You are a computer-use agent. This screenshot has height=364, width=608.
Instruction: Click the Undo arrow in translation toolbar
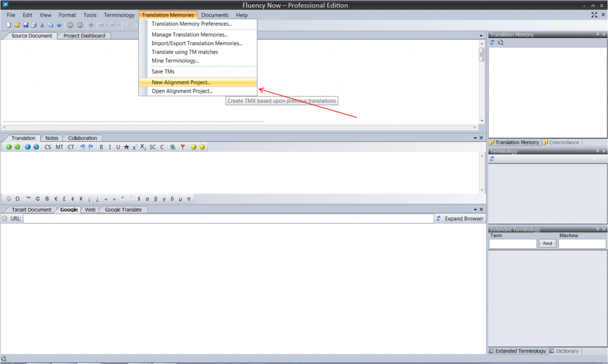pyautogui.click(x=82, y=147)
